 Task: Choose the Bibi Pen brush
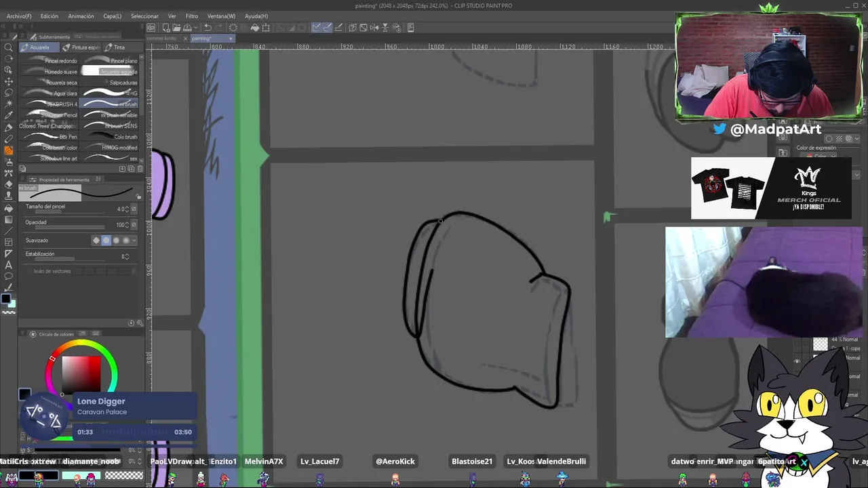click(x=50, y=137)
